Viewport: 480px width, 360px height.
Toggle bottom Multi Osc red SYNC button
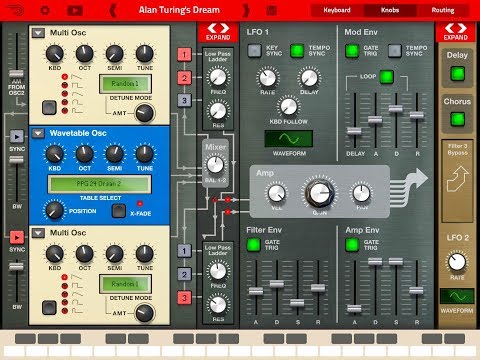17,237
